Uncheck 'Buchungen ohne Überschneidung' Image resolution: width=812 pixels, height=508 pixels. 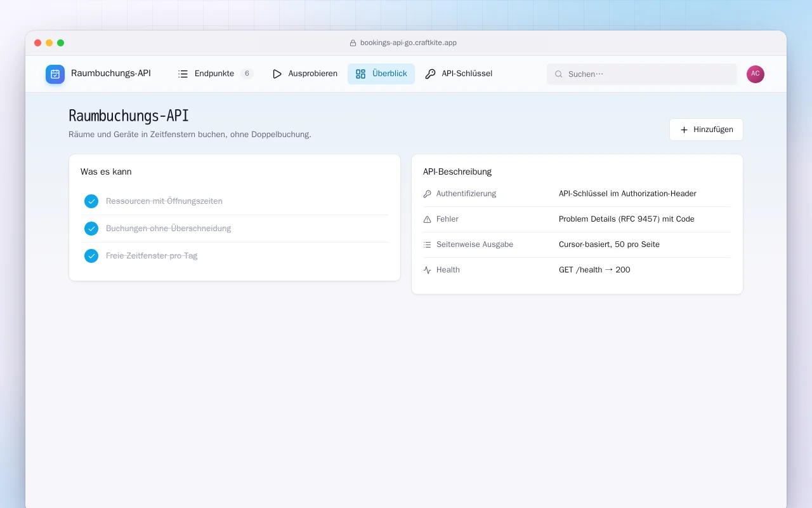pyautogui.click(x=91, y=229)
